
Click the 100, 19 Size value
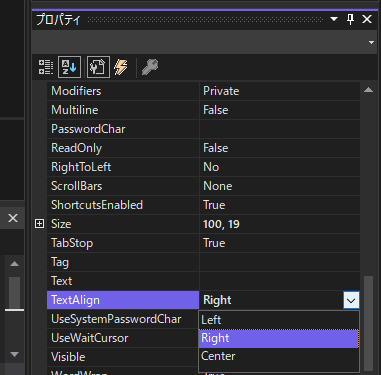pos(280,224)
